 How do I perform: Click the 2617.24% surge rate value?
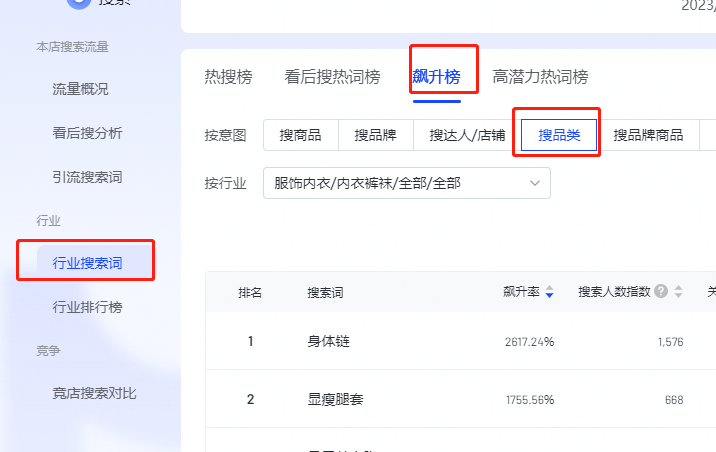[529, 342]
